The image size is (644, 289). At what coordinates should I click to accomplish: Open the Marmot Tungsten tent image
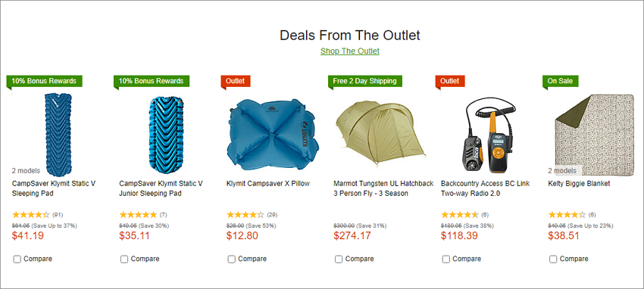click(380, 133)
